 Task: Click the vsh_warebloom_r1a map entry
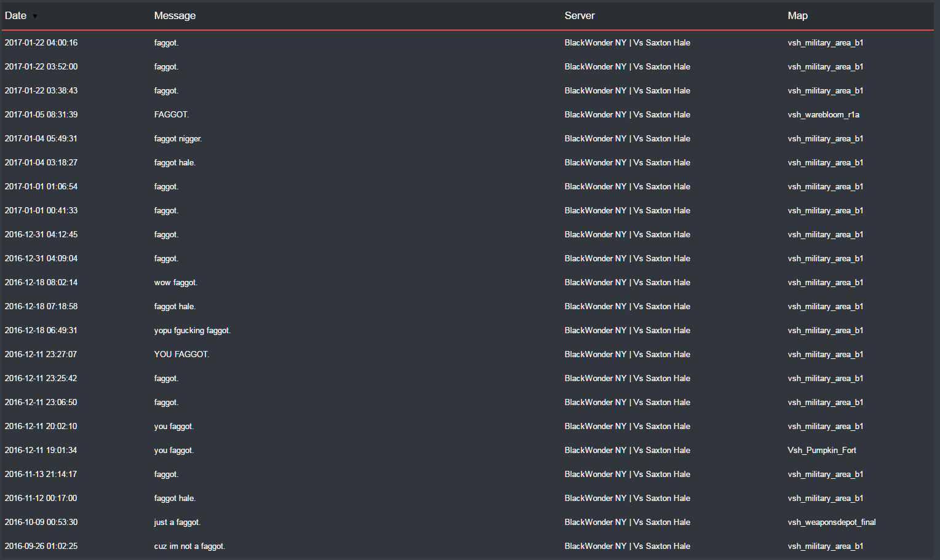(823, 114)
